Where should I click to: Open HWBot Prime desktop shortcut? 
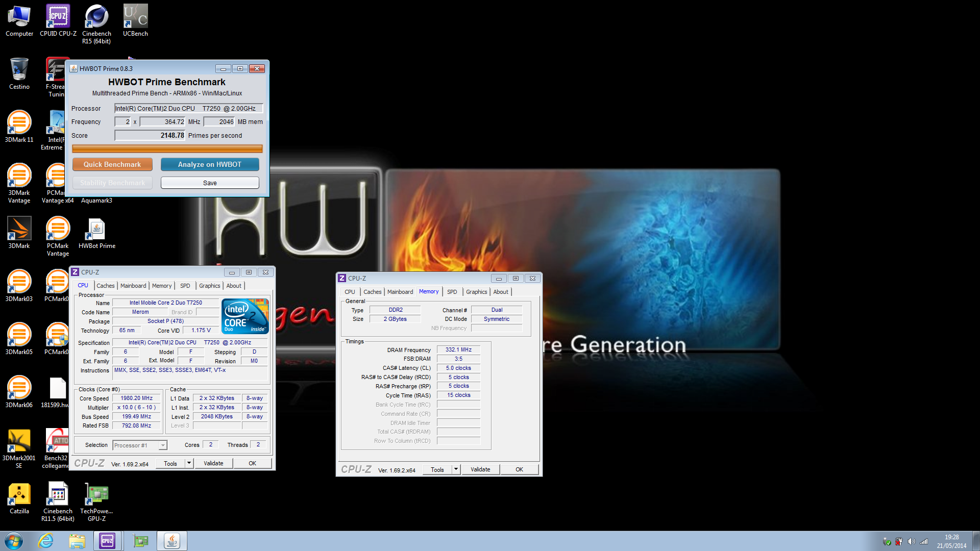pos(96,233)
